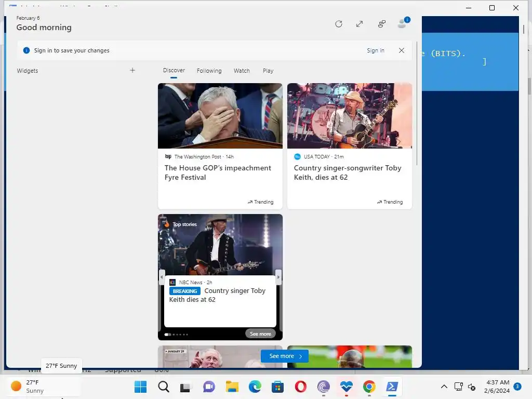Go to next top story arrow

point(278,277)
